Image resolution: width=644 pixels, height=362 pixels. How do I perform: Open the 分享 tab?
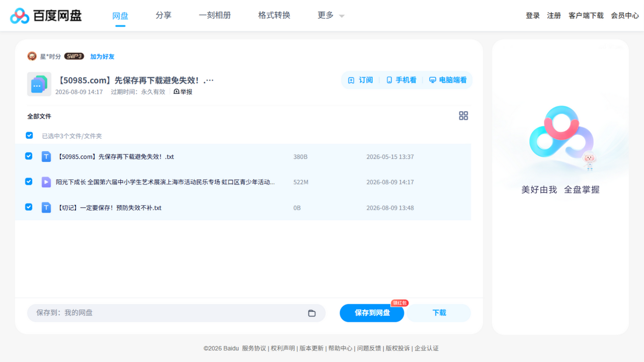(164, 16)
